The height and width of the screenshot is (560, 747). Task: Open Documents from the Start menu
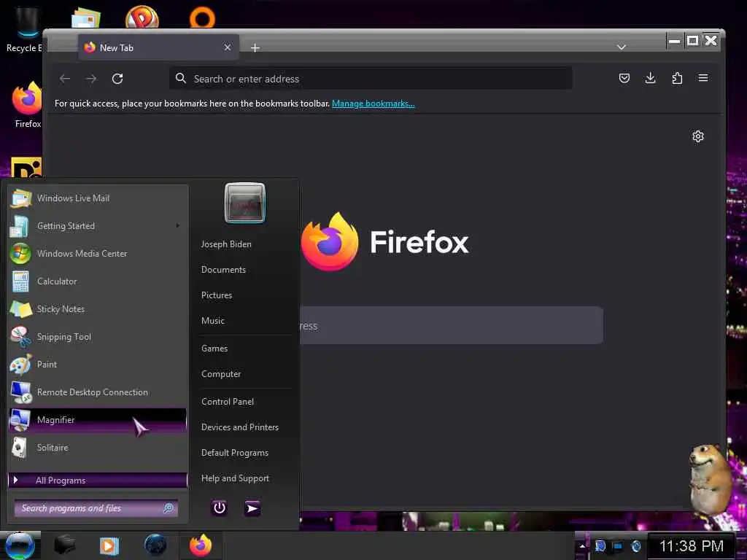[223, 270]
